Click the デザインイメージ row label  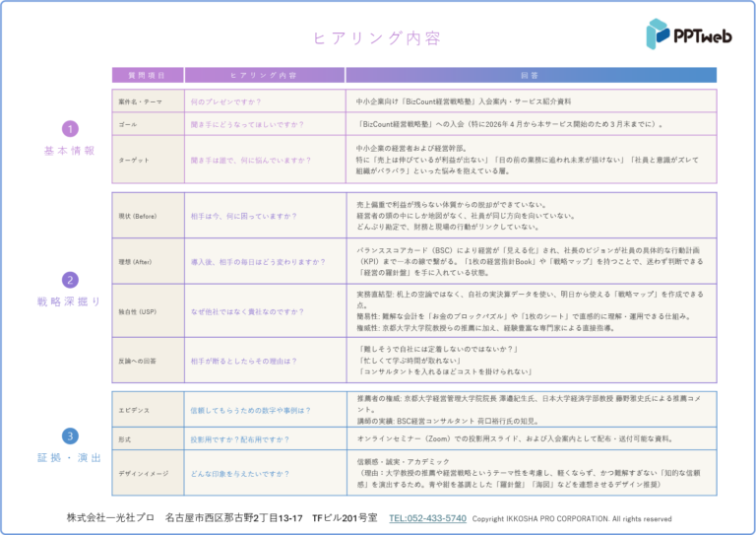coord(144,474)
